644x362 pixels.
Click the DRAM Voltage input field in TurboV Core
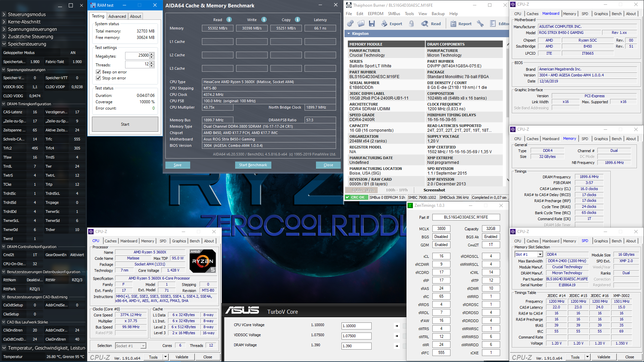(356, 346)
